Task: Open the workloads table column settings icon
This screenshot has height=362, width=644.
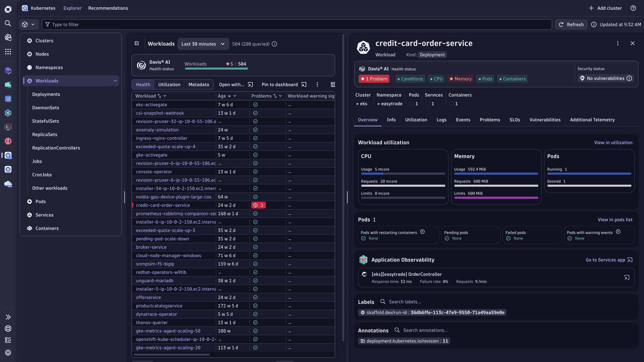Action: tap(333, 84)
